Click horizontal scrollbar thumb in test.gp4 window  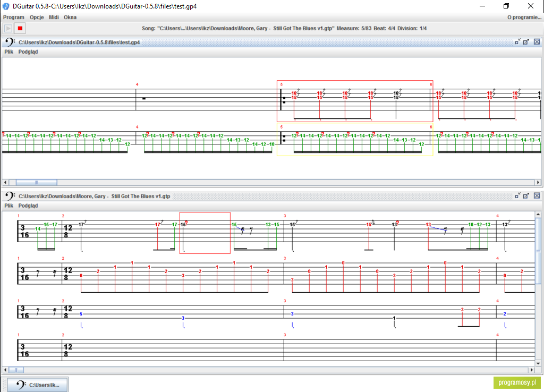pos(37,183)
